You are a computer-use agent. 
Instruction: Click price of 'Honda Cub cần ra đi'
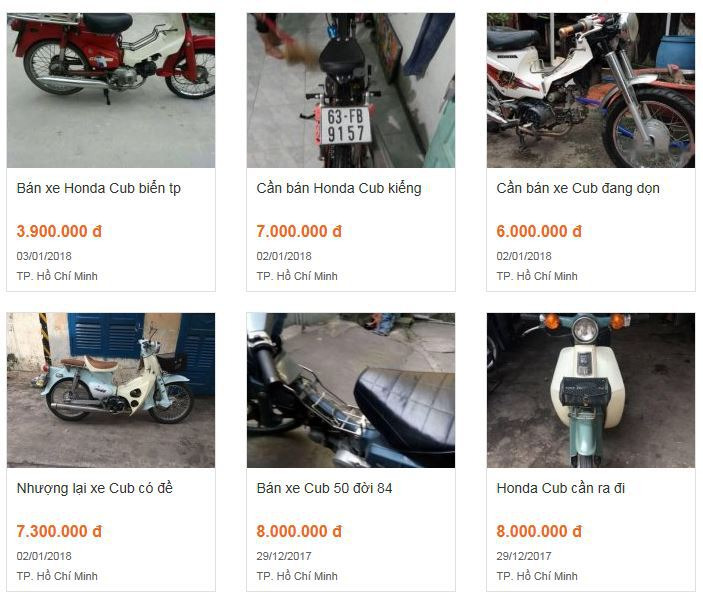539,531
